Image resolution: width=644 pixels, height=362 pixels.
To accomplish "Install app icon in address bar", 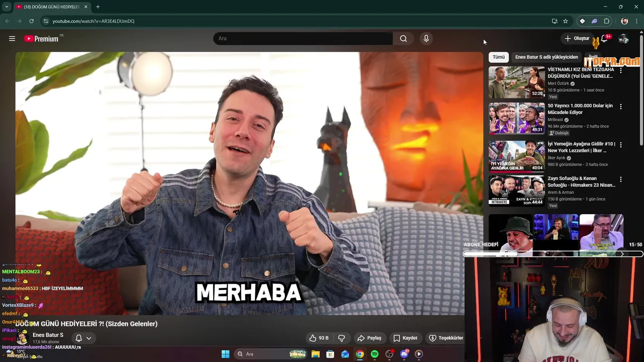I will click(x=554, y=21).
